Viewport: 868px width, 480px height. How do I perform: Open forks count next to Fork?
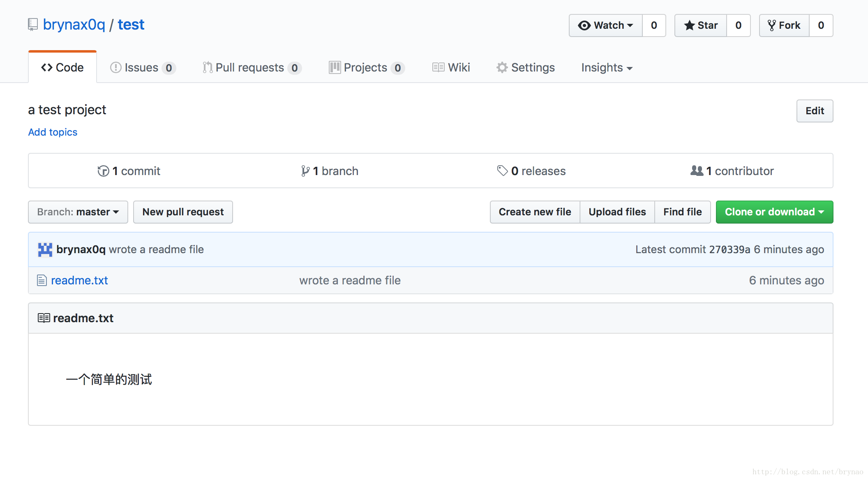(x=821, y=25)
